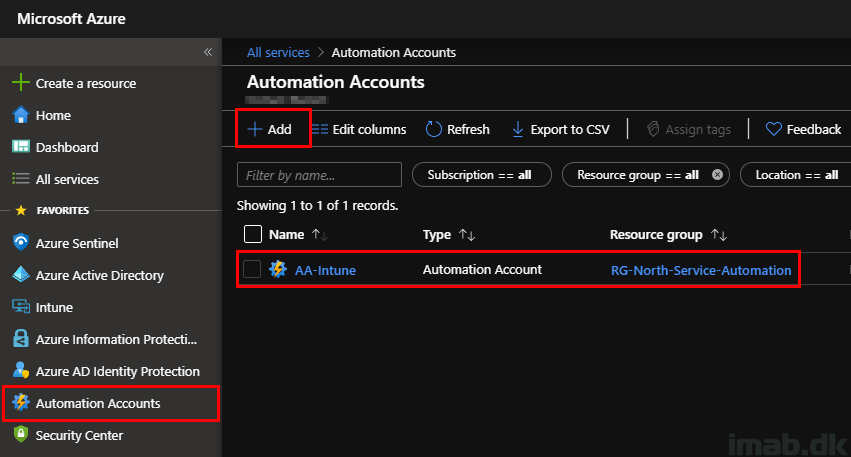Open Dashboard from the sidebar
The width and height of the screenshot is (851, 457).
tap(67, 148)
